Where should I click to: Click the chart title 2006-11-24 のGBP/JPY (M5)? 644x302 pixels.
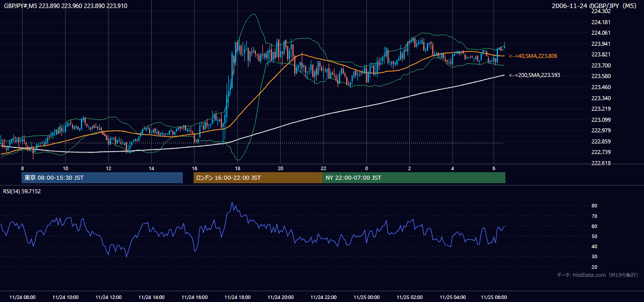(595, 6)
